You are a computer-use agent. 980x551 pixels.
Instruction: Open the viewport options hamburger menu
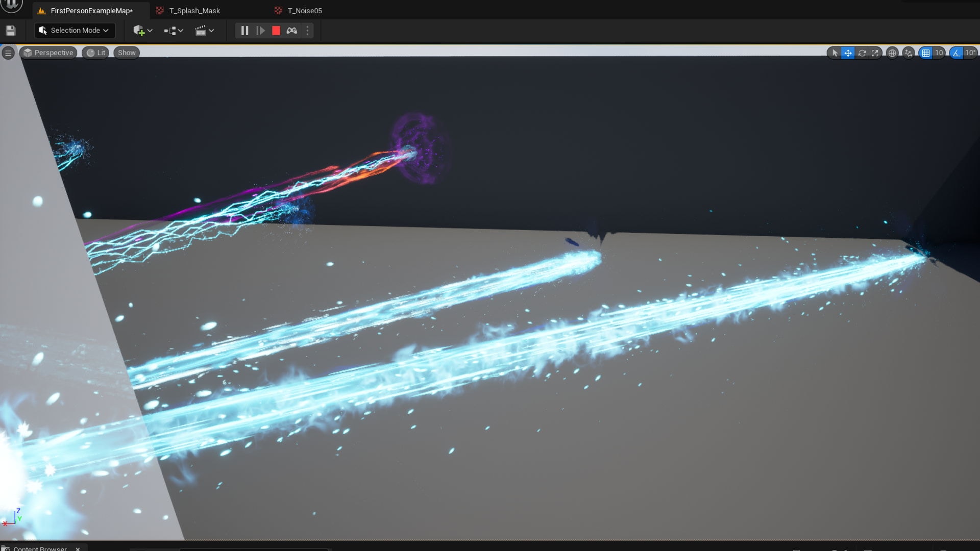pyautogui.click(x=8, y=53)
